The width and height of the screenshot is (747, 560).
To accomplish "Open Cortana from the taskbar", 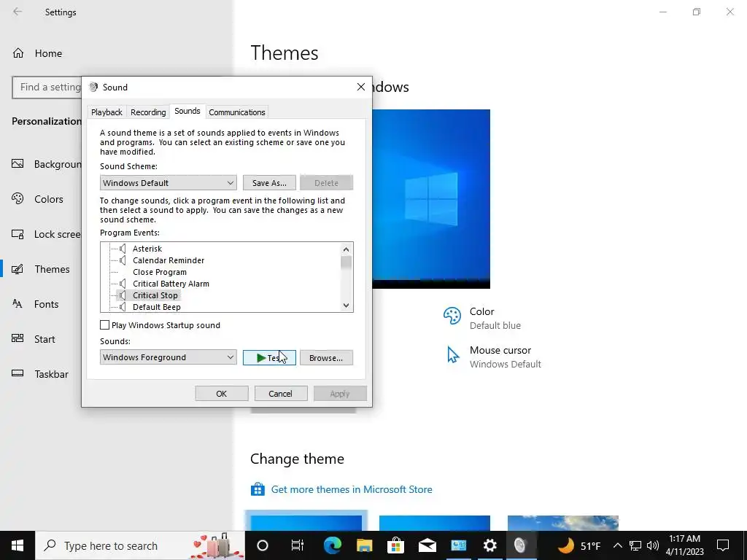I will 263,545.
